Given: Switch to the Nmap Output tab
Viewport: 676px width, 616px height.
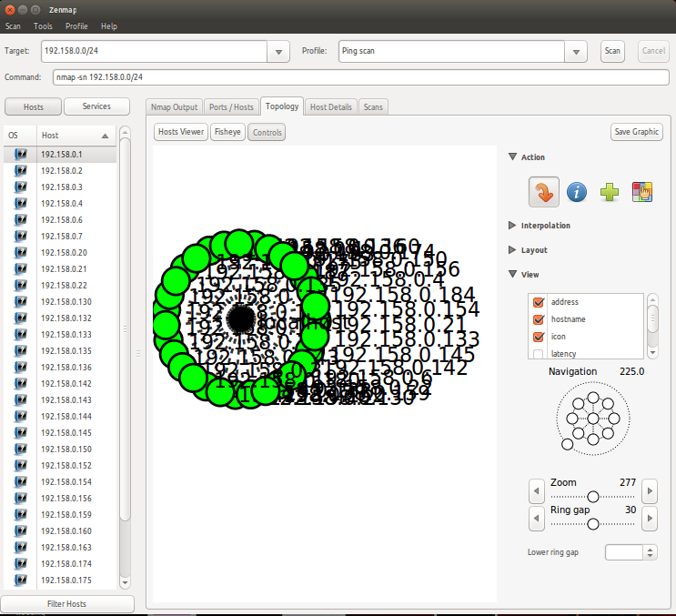Looking at the screenshot, I should (x=174, y=107).
